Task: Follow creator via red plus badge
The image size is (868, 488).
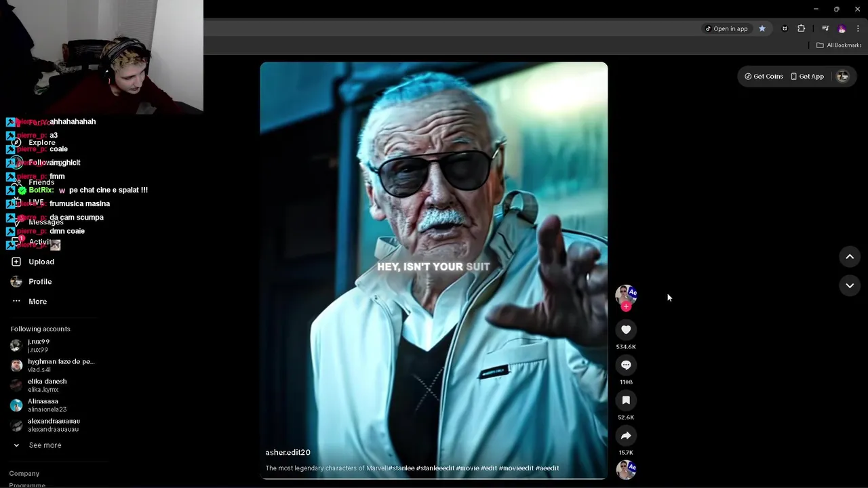Action: click(x=626, y=306)
